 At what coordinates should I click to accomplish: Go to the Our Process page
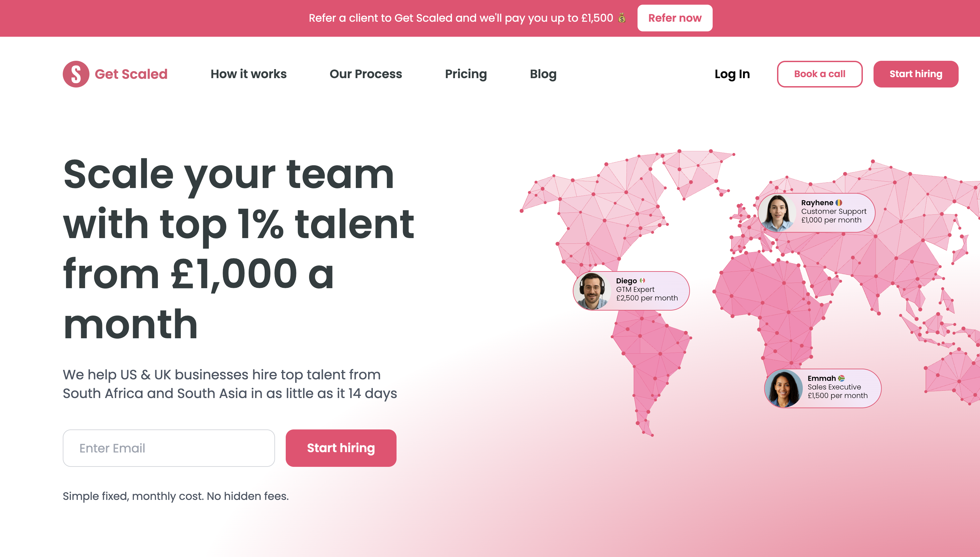[365, 74]
